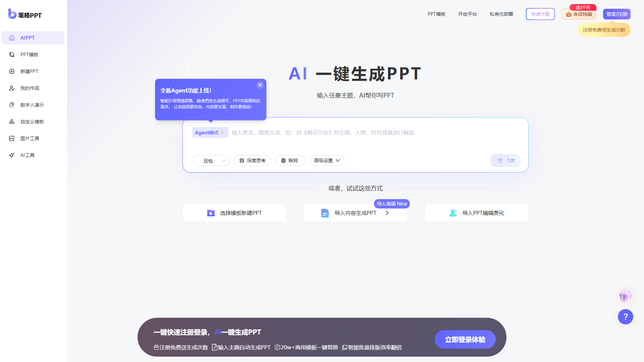644x362 pixels.
Task: Toggle 联网 search option
Action: click(x=290, y=161)
